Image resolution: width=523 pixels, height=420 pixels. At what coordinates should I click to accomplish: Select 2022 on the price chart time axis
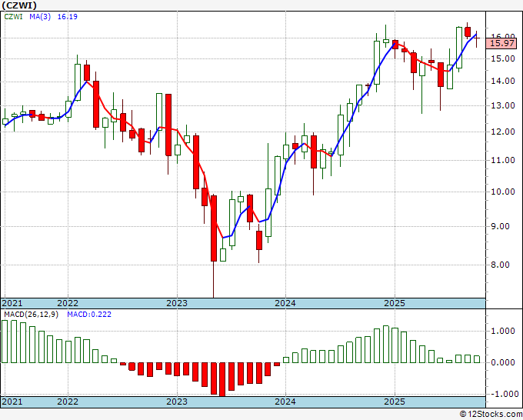(68, 303)
